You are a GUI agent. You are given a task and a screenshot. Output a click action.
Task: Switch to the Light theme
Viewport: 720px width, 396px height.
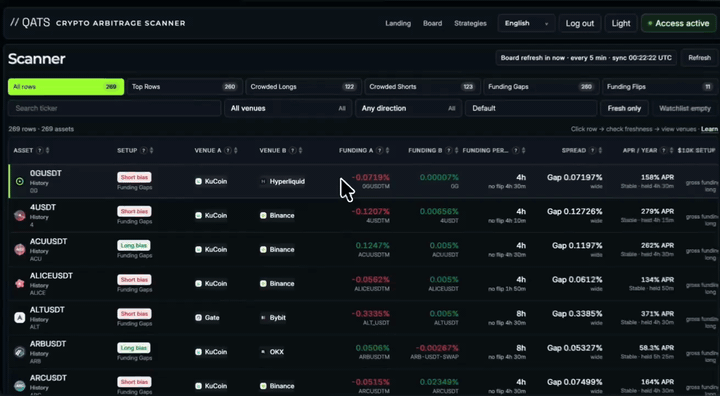point(621,23)
